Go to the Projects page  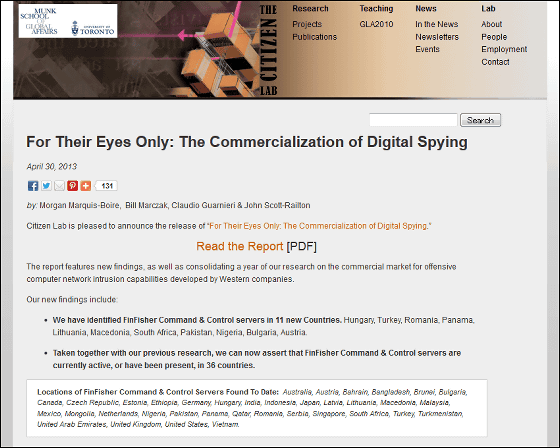coord(307,24)
